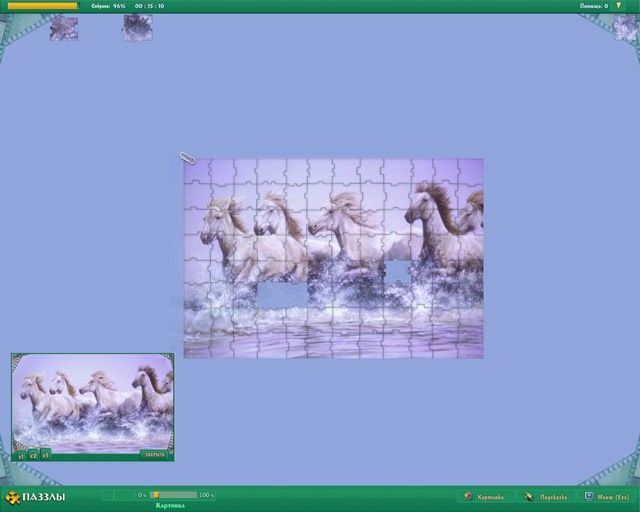
Task: Click the yellow progress bar at top left
Action: click(42, 6)
